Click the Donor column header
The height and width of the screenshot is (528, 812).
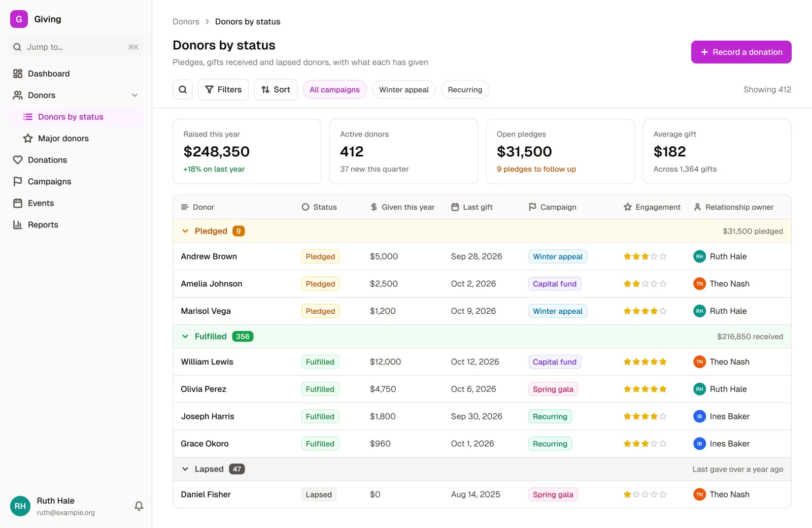[198, 207]
